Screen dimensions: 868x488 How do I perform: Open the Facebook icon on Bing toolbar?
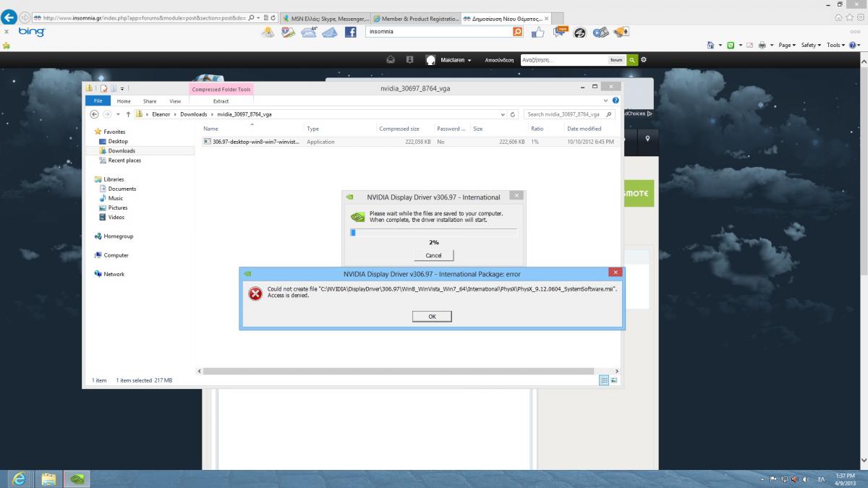click(x=351, y=33)
